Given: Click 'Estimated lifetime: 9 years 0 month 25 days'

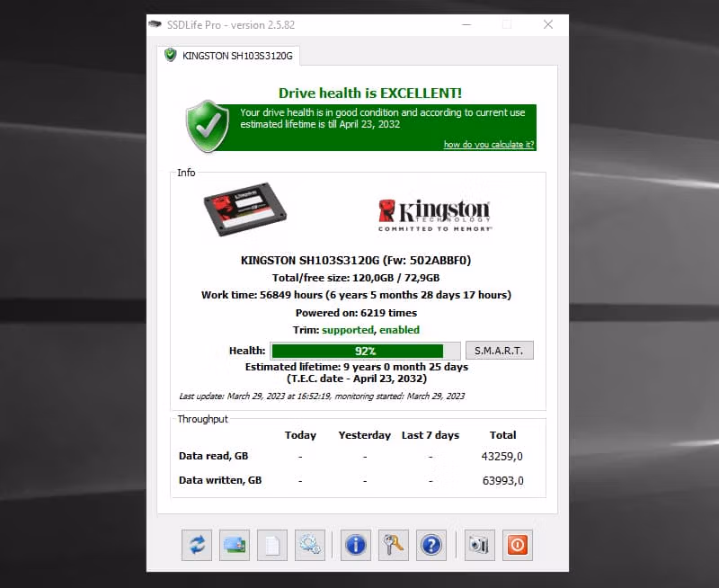Looking at the screenshot, I should coord(357,367).
